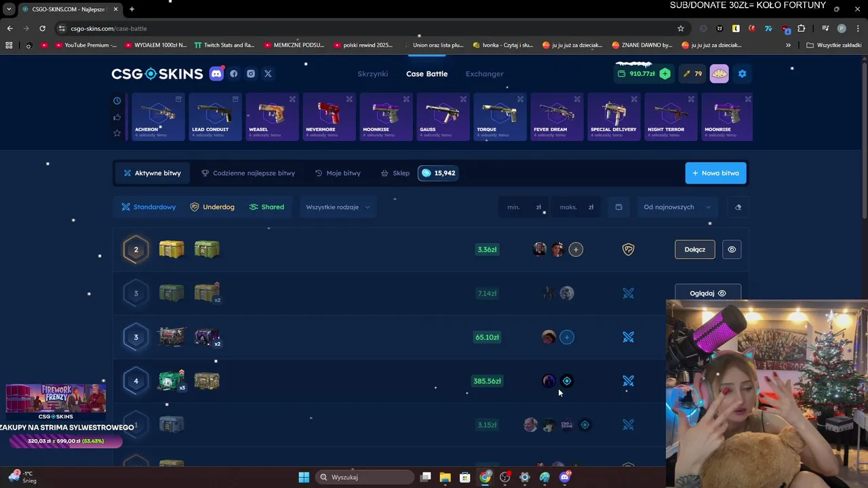Switch to Aktywne bitwy tab
Image resolution: width=868 pixels, height=488 pixels.
point(152,173)
